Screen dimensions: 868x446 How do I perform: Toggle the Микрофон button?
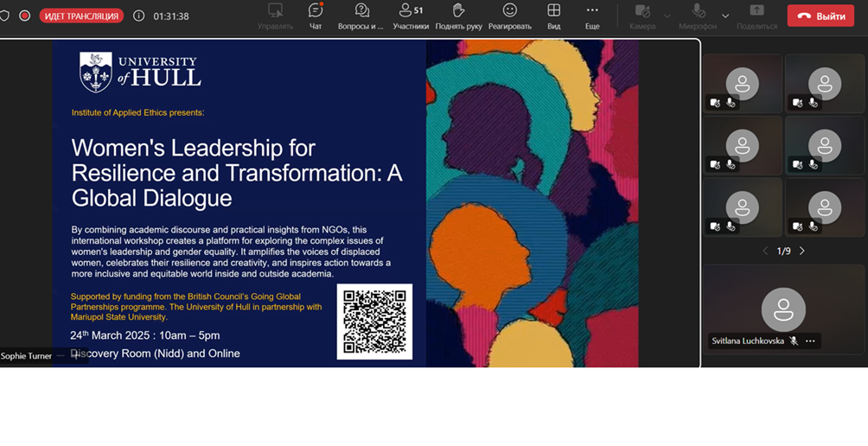point(698,16)
